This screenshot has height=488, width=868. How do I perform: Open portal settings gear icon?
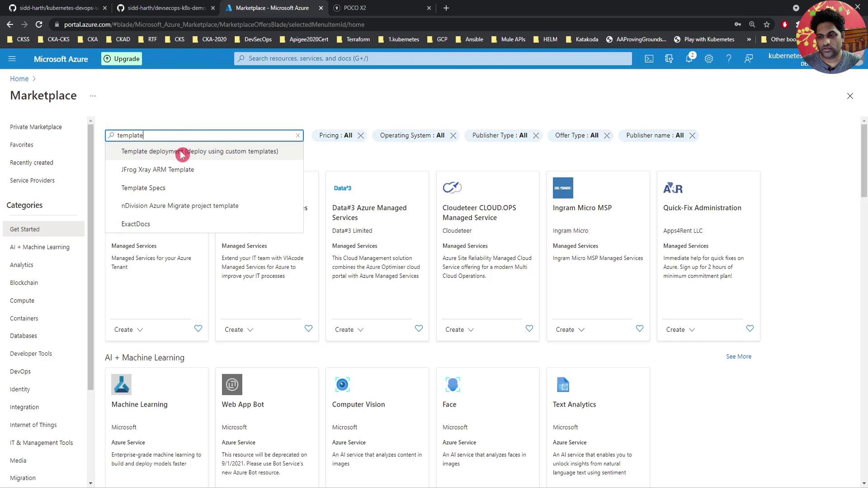709,59
